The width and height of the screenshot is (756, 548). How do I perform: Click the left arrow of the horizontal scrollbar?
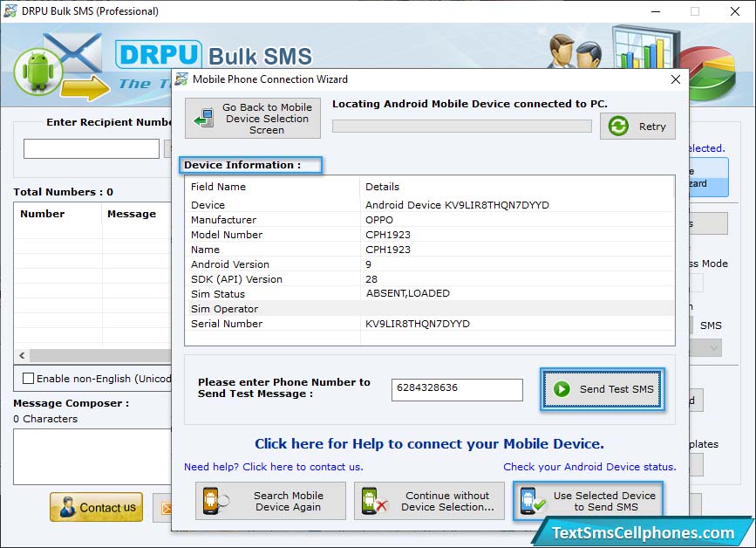[x=22, y=356]
